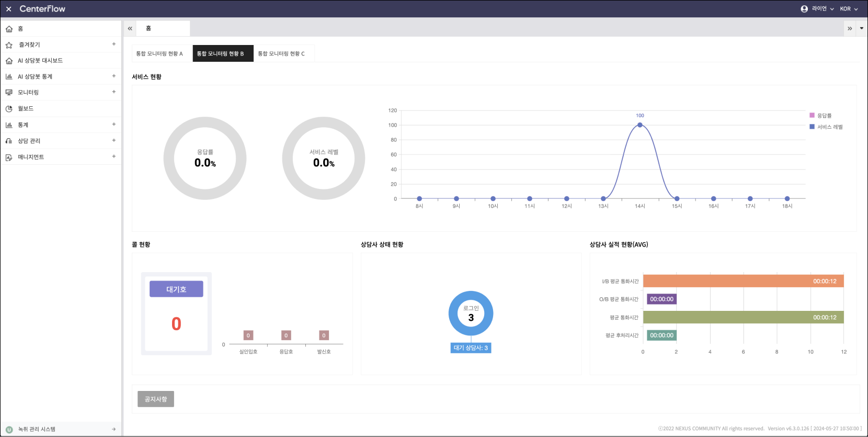The width and height of the screenshot is (868, 437).
Task: Click the star icon next to 즐겨찾기
Action: point(9,45)
